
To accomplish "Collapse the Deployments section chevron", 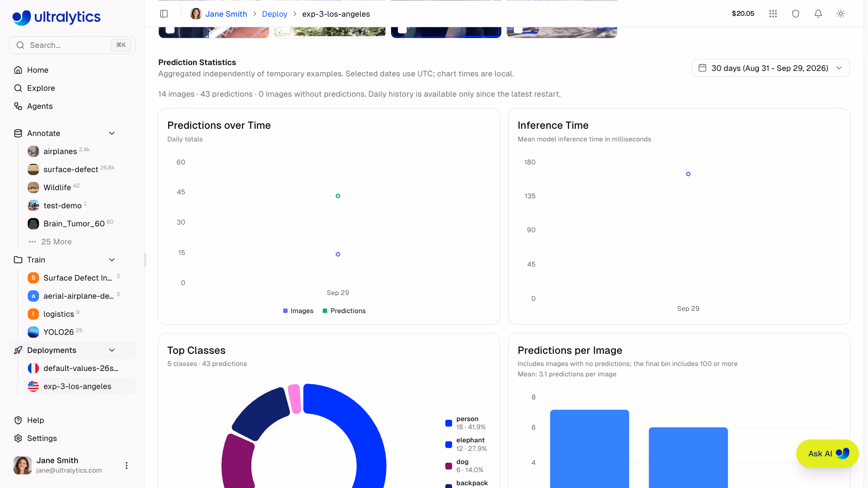I will [112, 350].
